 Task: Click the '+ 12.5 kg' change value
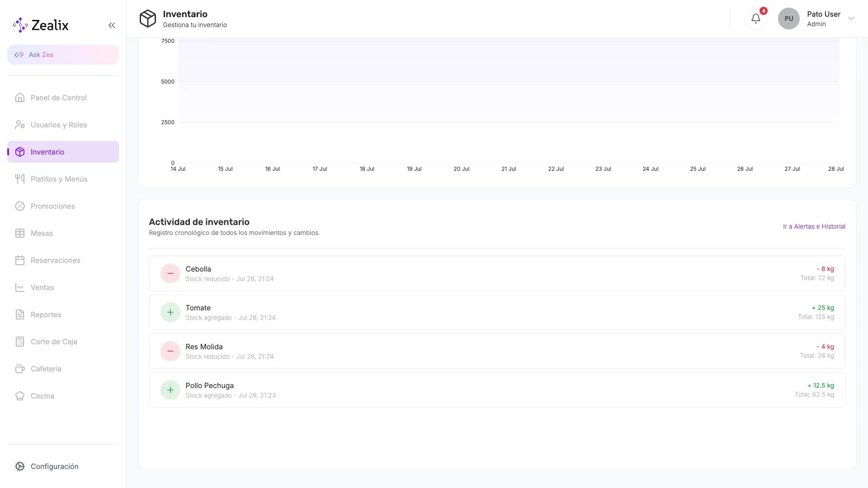pyautogui.click(x=821, y=385)
